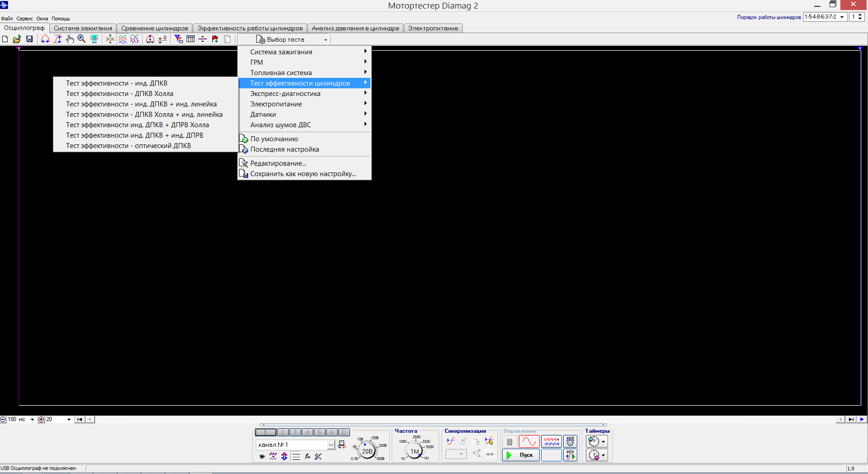The height and width of the screenshot is (474, 868).
Task: Click the Пуск start button
Action: pyautogui.click(x=521, y=455)
